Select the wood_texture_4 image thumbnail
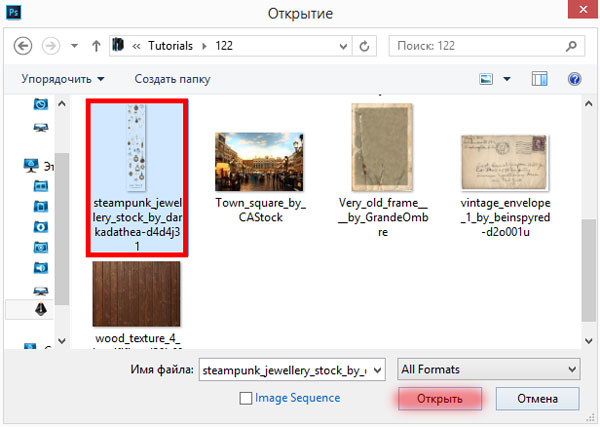This screenshot has width=600, height=427. tap(136, 294)
